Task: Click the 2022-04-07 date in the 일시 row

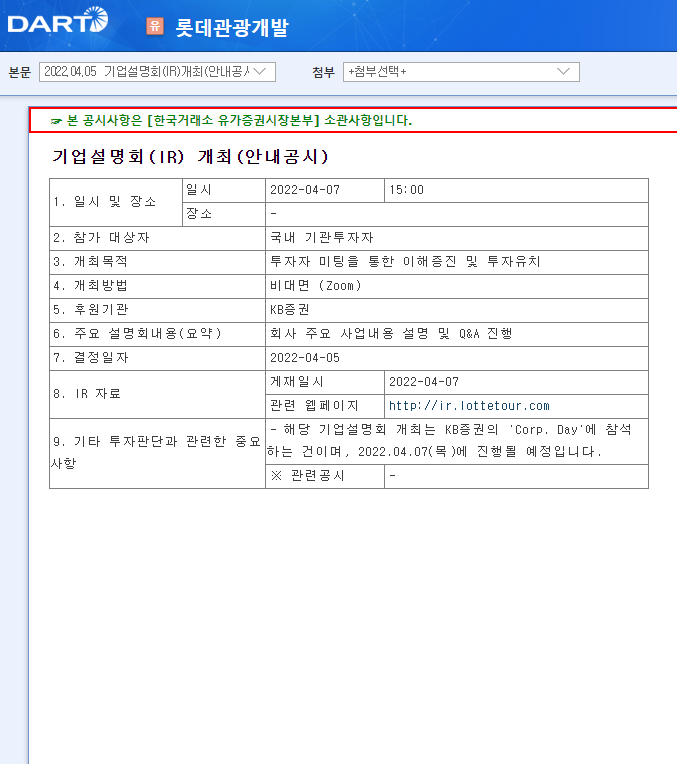Action: pos(305,190)
